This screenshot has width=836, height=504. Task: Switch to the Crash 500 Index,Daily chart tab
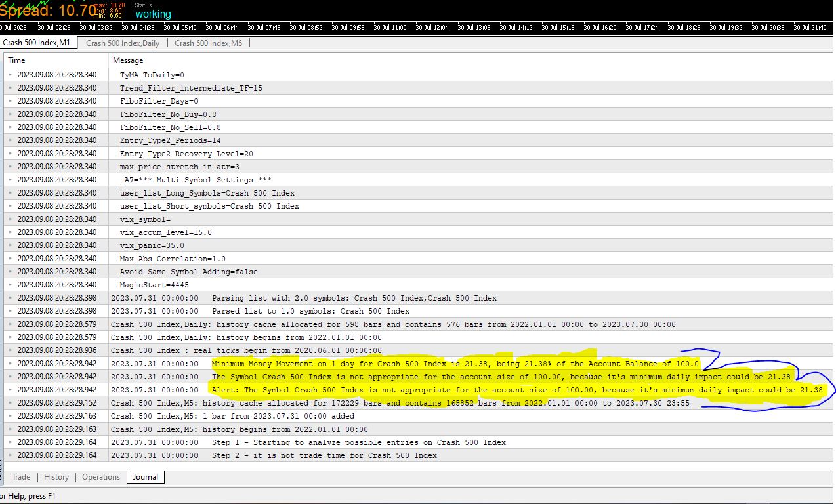coord(123,43)
